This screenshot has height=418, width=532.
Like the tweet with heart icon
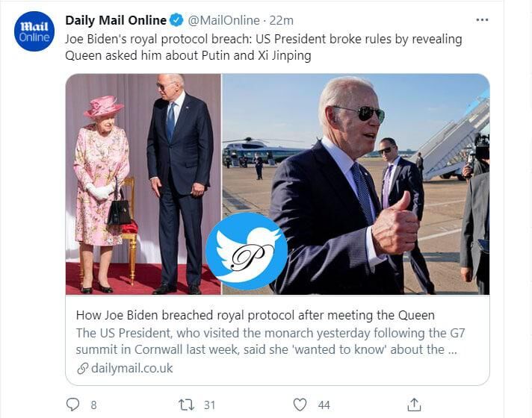click(x=300, y=405)
